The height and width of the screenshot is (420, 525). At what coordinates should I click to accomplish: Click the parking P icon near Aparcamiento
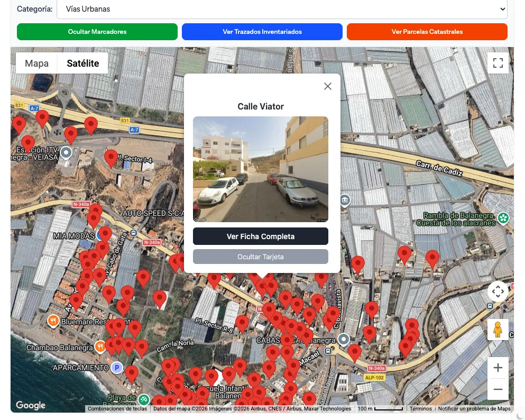tap(116, 368)
